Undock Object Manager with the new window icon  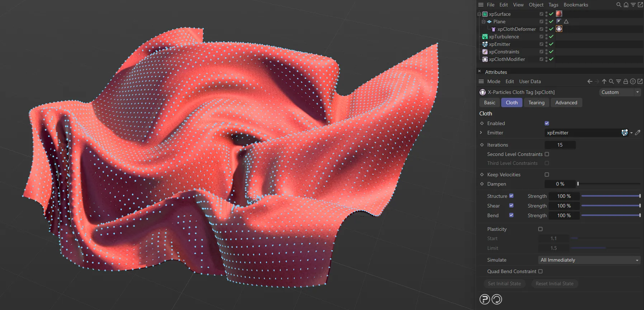[640, 5]
